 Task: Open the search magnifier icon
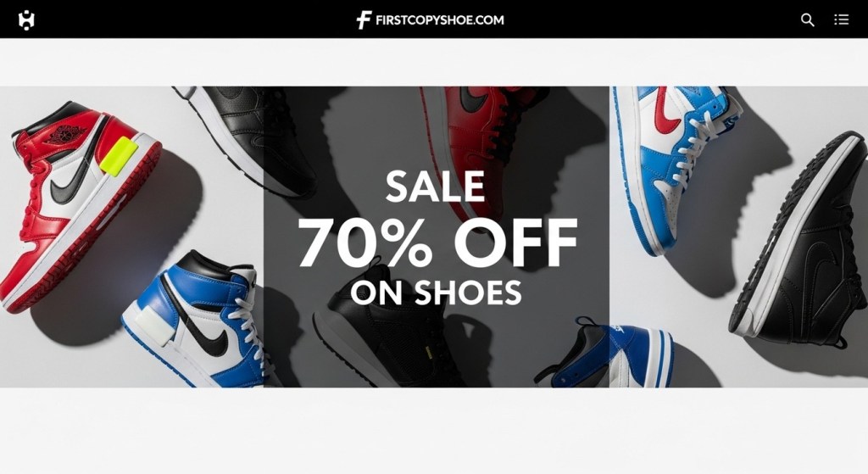pos(807,20)
